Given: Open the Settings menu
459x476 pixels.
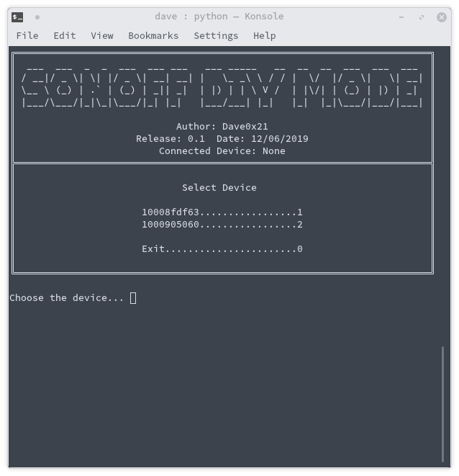Looking at the screenshot, I should pos(216,36).
